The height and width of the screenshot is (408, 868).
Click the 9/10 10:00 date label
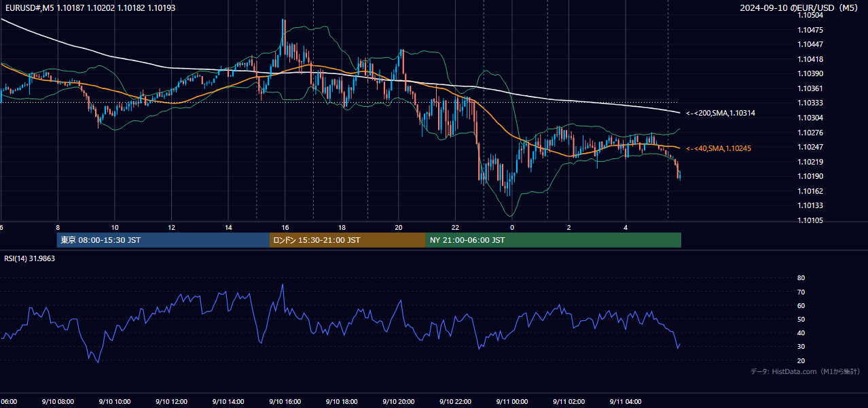114,401
